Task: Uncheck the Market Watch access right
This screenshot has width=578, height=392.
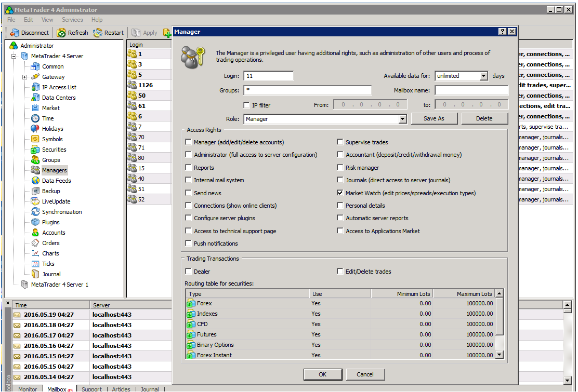Action: 340,193
